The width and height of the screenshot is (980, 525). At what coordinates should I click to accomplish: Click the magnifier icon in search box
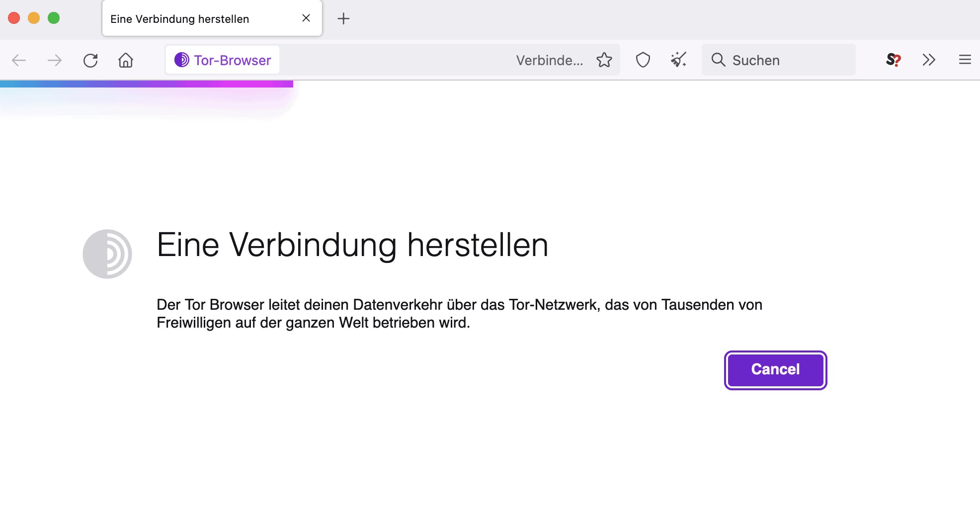tap(719, 60)
